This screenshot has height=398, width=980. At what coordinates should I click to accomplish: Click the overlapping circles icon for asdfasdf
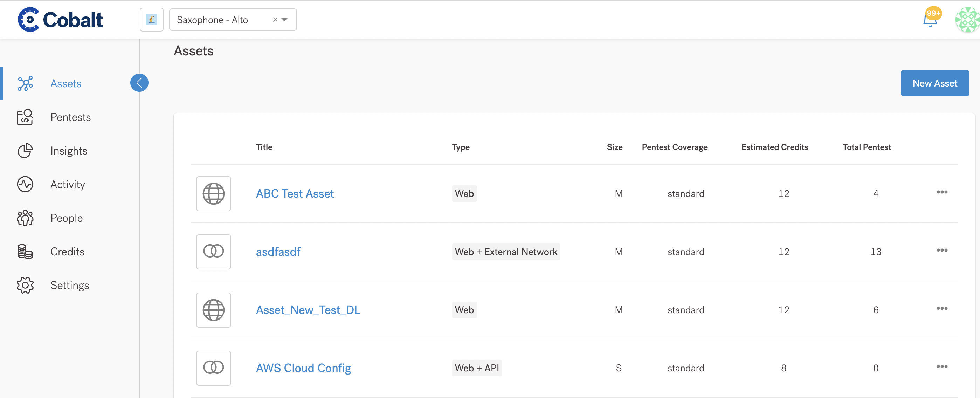pos(213,252)
